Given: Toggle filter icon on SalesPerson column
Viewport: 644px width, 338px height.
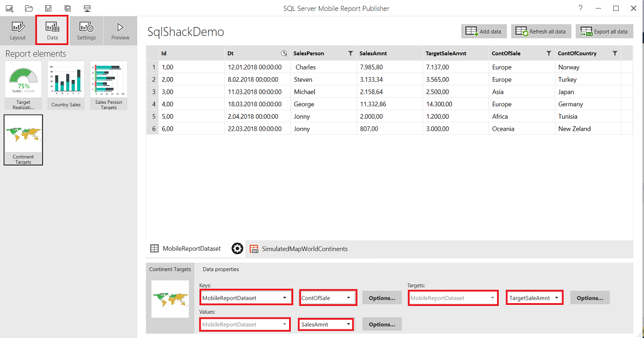Looking at the screenshot, I should [x=350, y=53].
